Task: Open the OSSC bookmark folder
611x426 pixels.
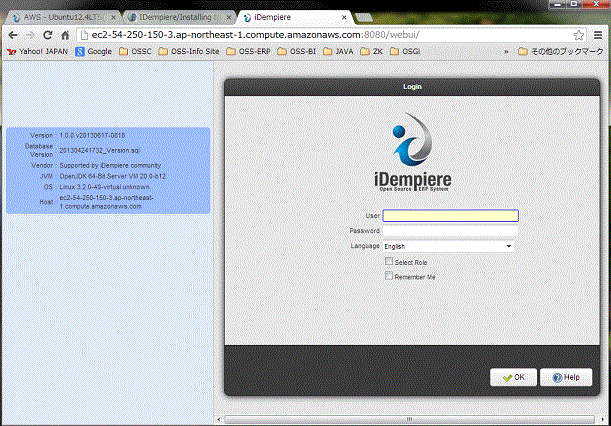Action: (135, 51)
